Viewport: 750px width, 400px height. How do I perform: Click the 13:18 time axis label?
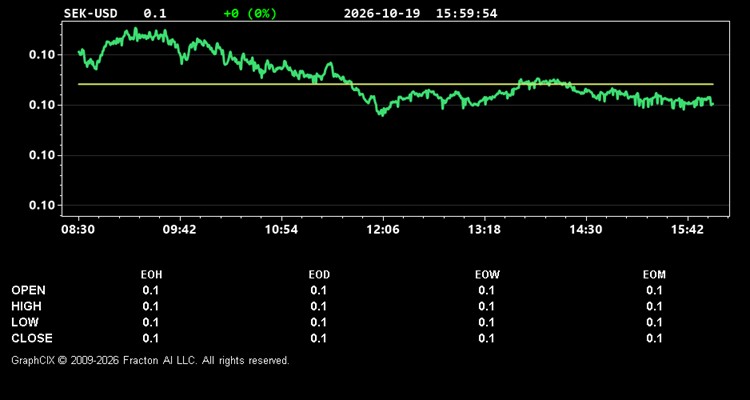(484, 230)
